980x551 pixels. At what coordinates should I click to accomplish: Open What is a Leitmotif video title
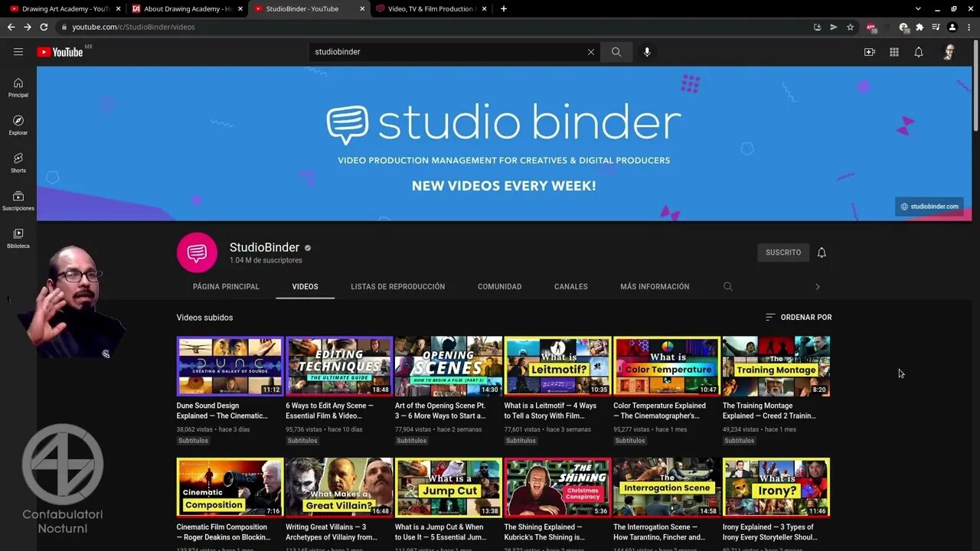pyautogui.click(x=550, y=411)
